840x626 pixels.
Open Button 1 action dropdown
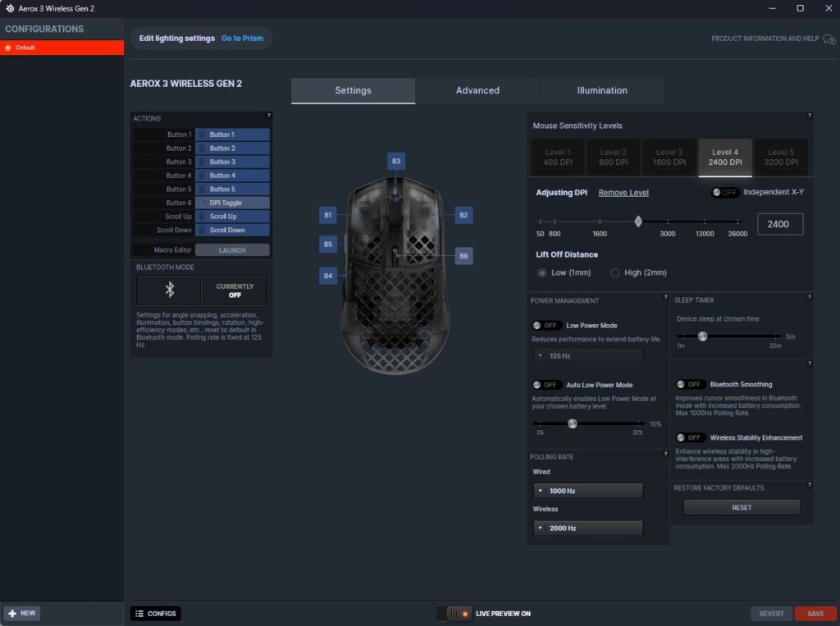pos(232,135)
